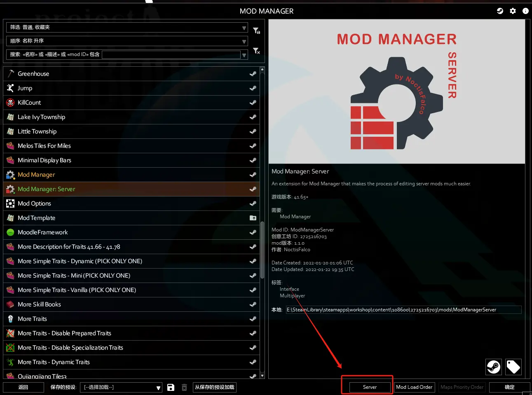Click the required Mod Manager dependency text
This screenshot has width=532, height=395.
pos(295,217)
